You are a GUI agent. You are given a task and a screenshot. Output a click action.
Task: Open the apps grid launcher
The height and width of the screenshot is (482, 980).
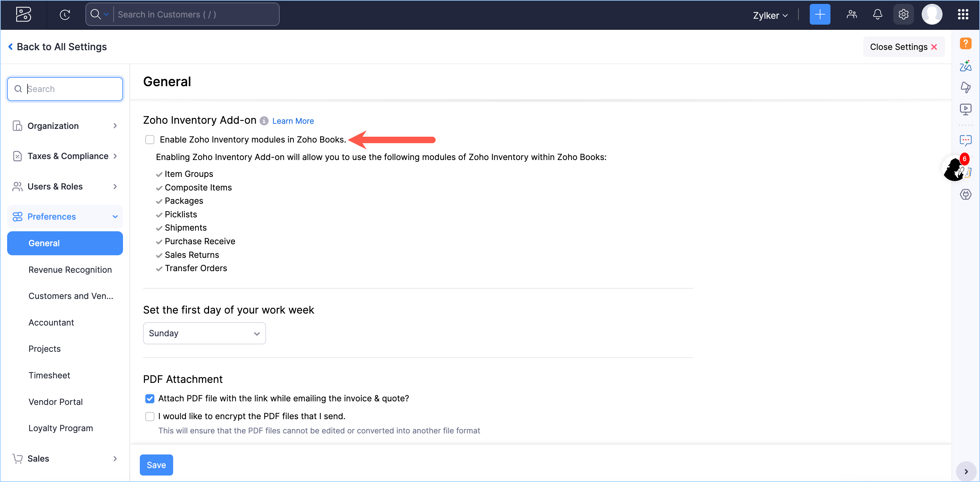963,15
